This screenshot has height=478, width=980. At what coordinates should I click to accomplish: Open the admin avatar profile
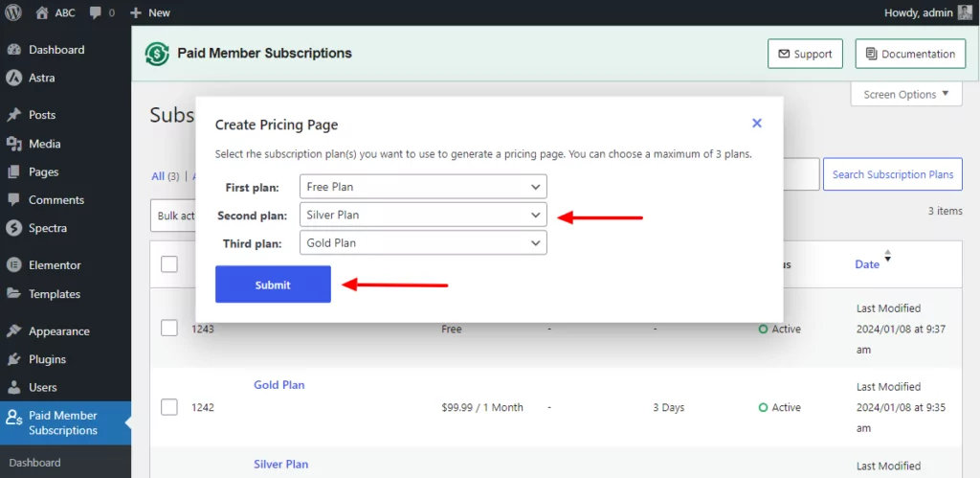click(x=965, y=12)
